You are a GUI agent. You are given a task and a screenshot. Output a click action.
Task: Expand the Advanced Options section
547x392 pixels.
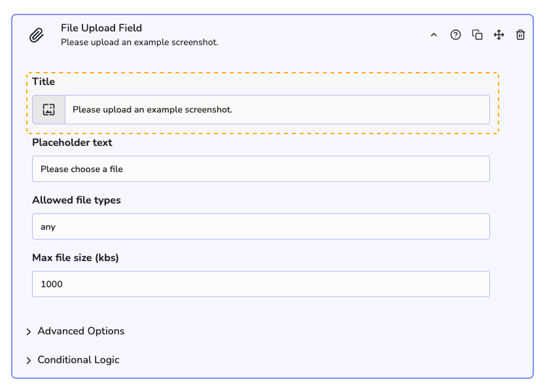point(80,331)
